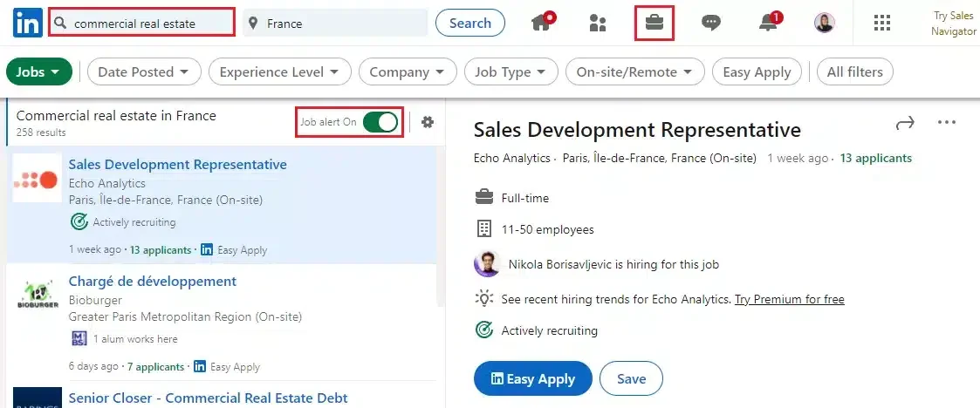Click 11-50 employees text
980x408 pixels.
click(x=547, y=229)
